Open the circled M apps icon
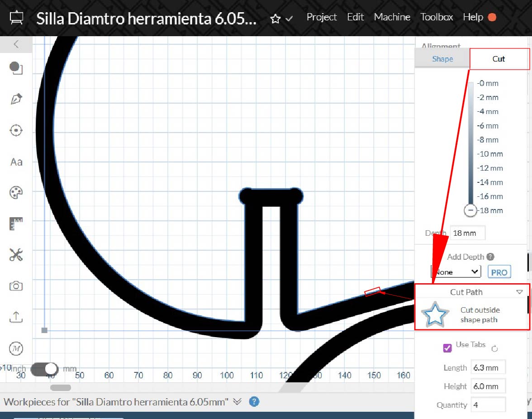This screenshot has width=532, height=419. point(16,348)
